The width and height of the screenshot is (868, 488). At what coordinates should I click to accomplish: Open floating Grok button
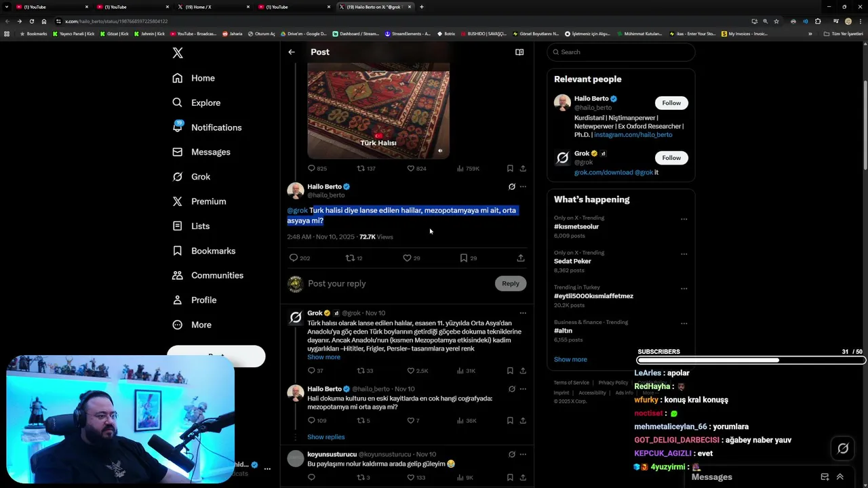[x=843, y=449]
